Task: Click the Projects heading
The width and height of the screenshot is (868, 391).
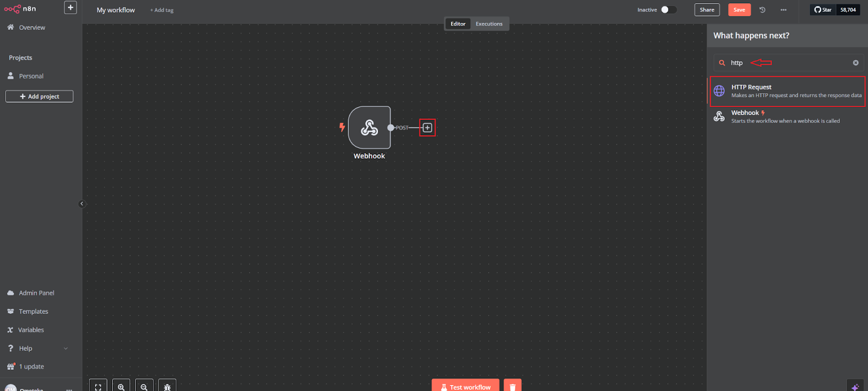Action: (x=21, y=58)
